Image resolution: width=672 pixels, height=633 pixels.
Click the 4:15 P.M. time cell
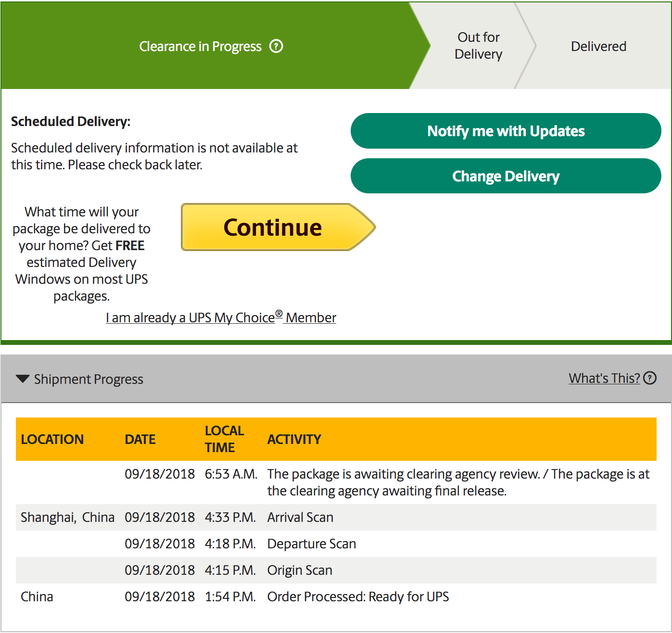[x=230, y=570]
